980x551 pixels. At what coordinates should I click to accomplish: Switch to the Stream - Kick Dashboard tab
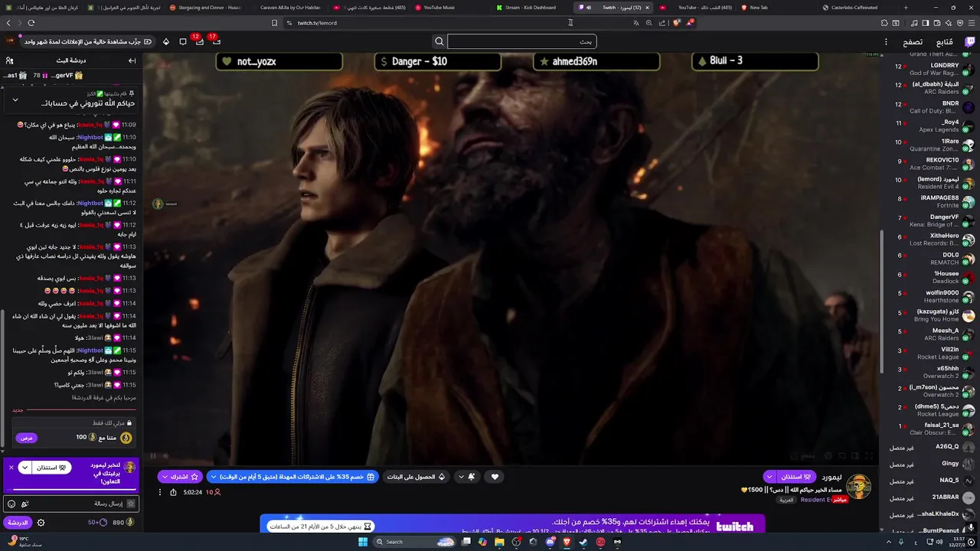[530, 8]
